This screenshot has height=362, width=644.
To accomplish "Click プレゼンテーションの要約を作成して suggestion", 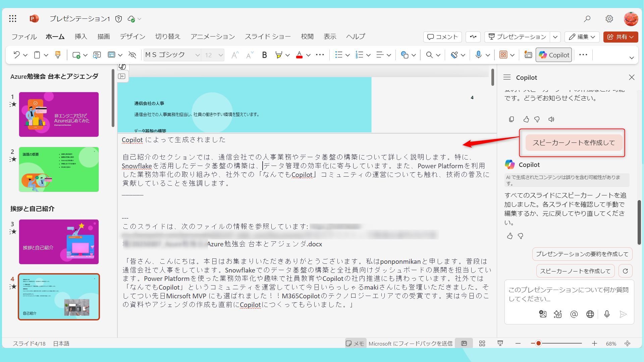I will click(582, 254).
